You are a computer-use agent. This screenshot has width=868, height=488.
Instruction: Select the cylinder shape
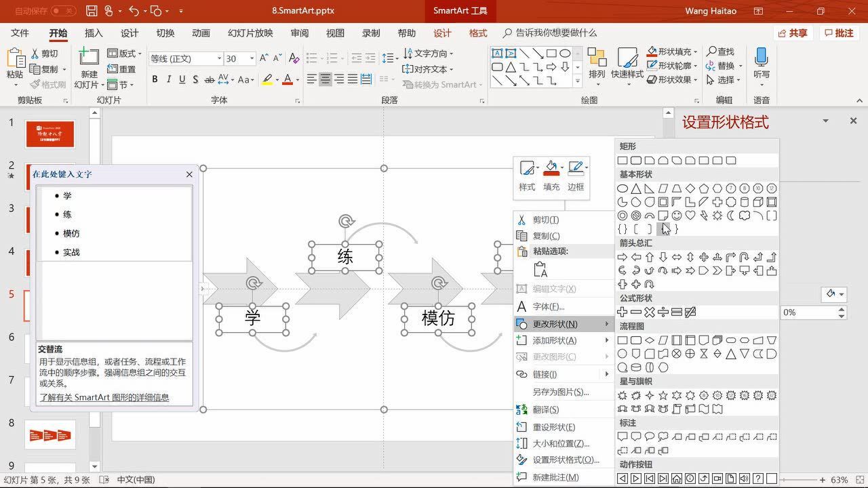pyautogui.click(x=745, y=202)
